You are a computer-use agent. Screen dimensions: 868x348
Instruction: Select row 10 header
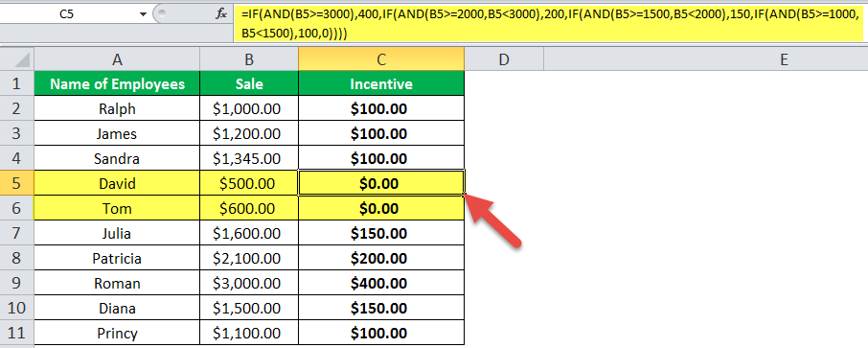point(17,308)
